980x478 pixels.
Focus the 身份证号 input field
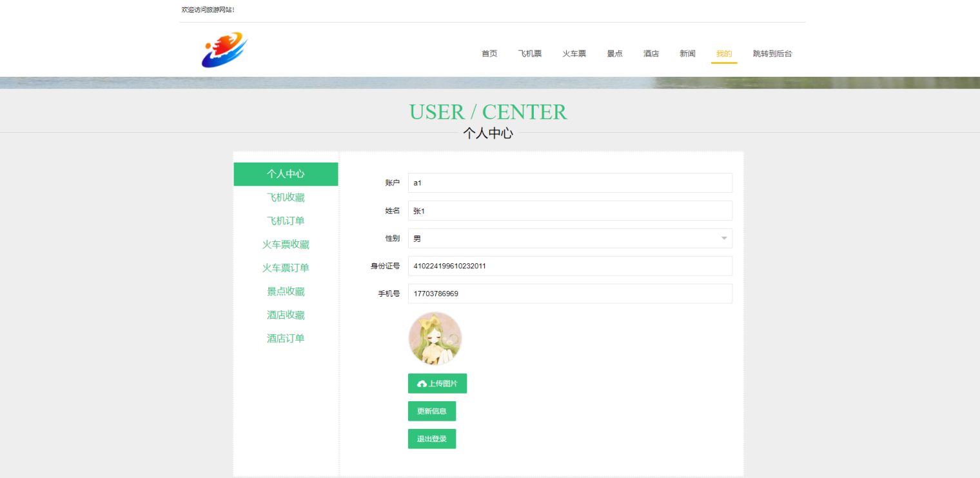tap(570, 266)
